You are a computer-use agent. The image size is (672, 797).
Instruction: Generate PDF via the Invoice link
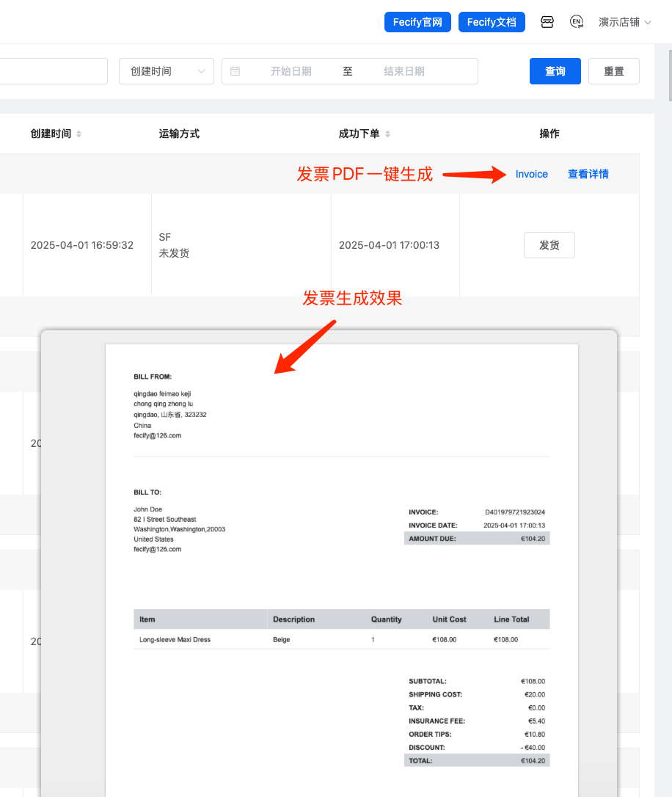point(531,174)
